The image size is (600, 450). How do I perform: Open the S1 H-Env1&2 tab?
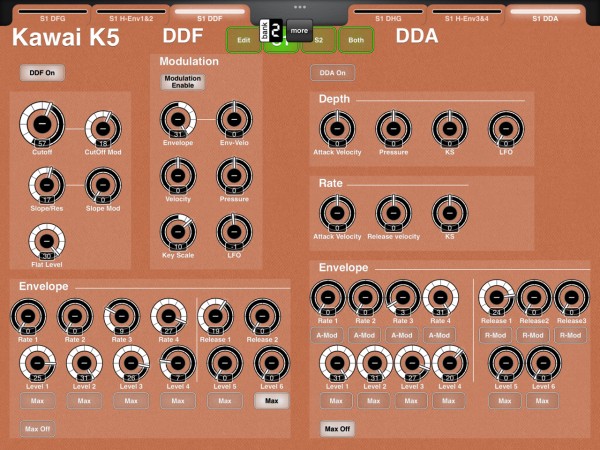(131, 15)
